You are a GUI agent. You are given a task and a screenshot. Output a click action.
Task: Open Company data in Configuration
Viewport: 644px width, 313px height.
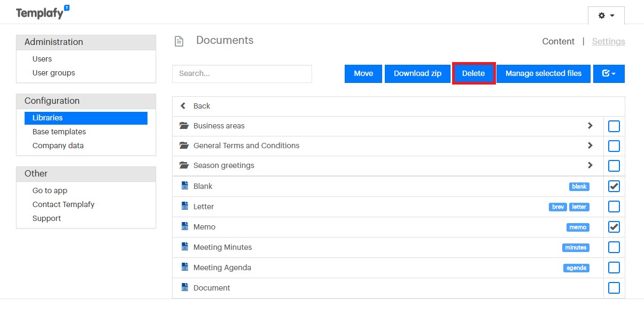point(58,146)
